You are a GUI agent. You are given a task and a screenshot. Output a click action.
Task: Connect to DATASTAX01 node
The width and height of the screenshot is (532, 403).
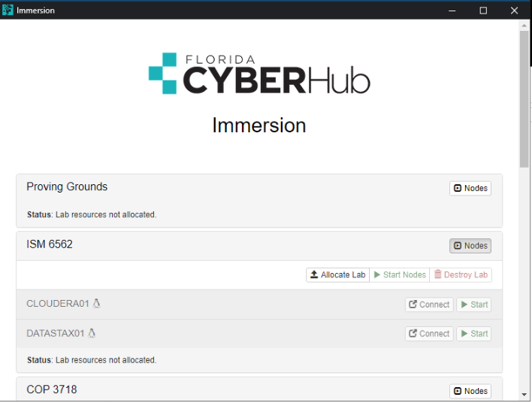click(x=429, y=334)
